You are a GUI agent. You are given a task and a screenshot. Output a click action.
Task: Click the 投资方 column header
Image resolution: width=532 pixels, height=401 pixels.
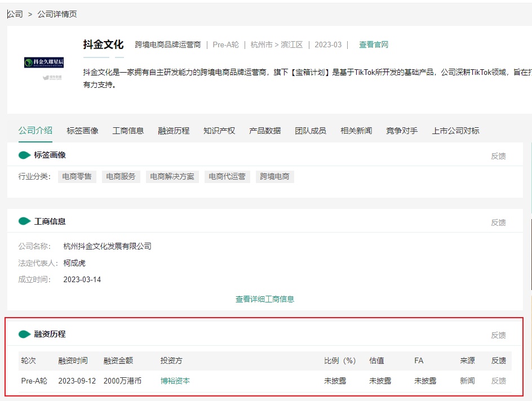pyautogui.click(x=171, y=360)
